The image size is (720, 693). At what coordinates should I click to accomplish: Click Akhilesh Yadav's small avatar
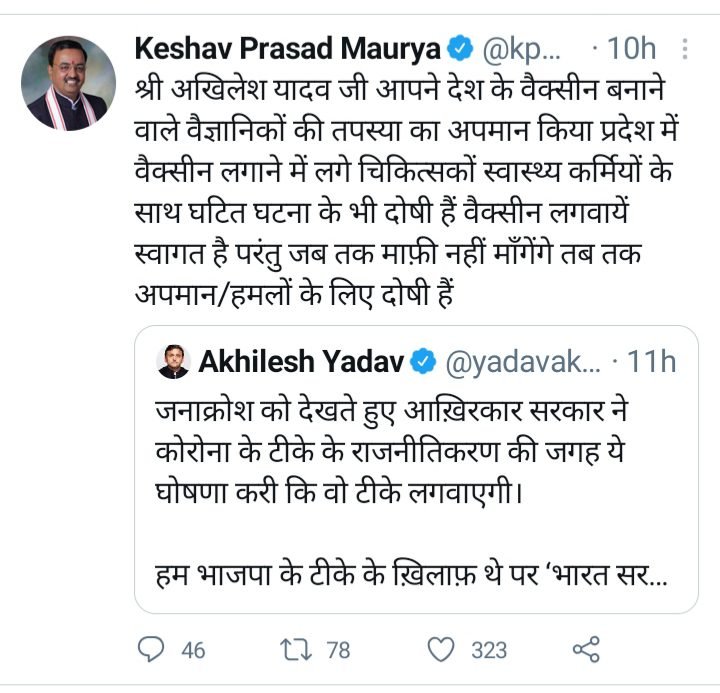[174, 362]
